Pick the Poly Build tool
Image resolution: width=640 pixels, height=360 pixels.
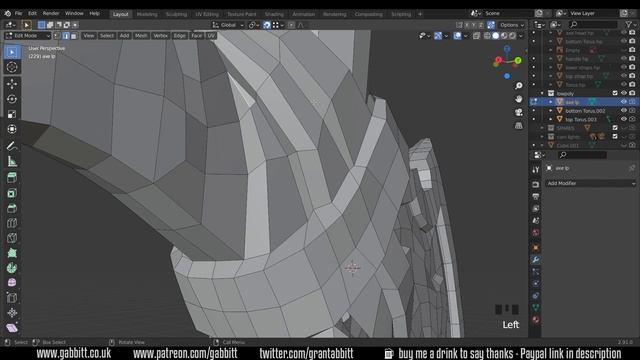pyautogui.click(x=12, y=253)
